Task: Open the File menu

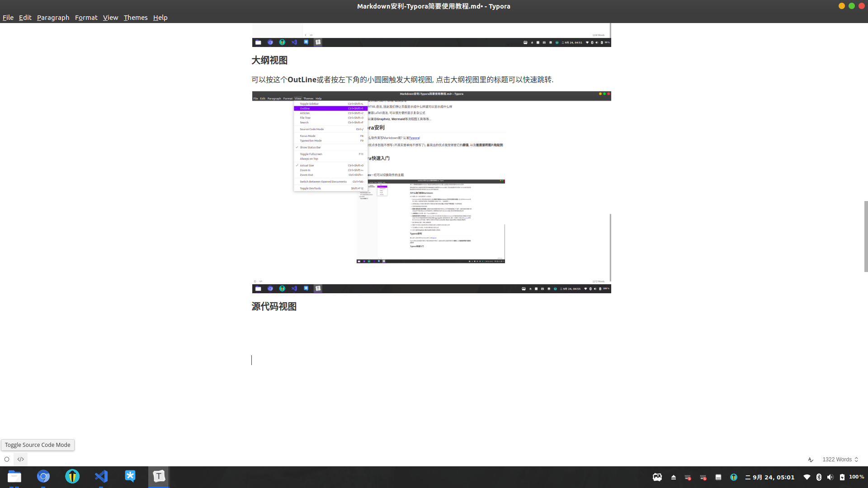Action: 8,17
